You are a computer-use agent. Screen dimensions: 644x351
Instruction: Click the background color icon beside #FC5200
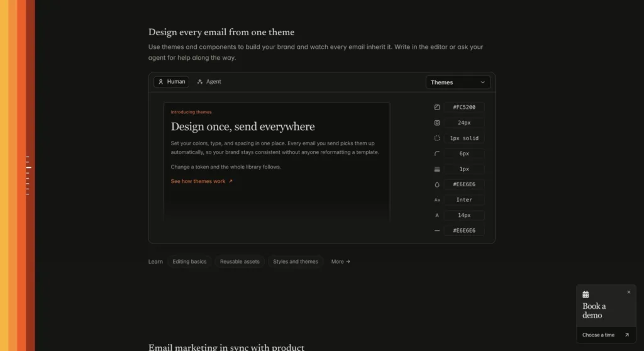[x=437, y=108]
